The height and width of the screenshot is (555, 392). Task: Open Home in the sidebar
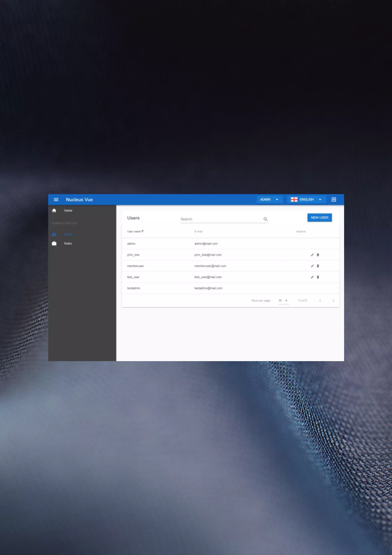(x=68, y=211)
